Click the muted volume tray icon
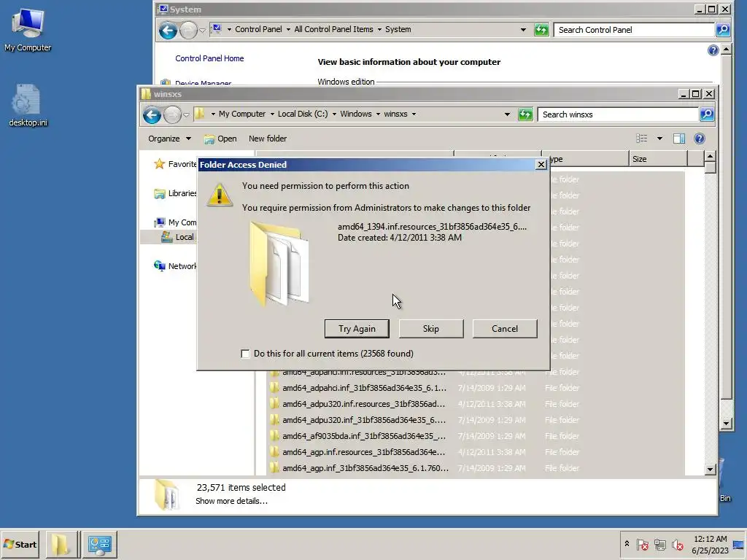Viewport: 747px width, 560px height. [x=677, y=544]
